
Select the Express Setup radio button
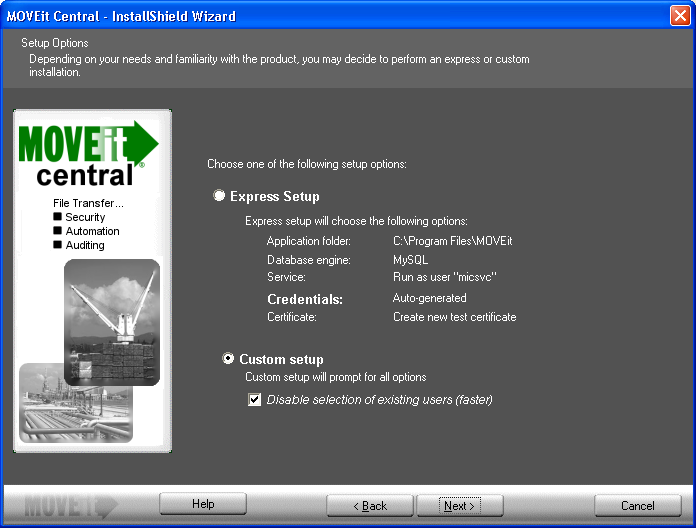[x=219, y=196]
